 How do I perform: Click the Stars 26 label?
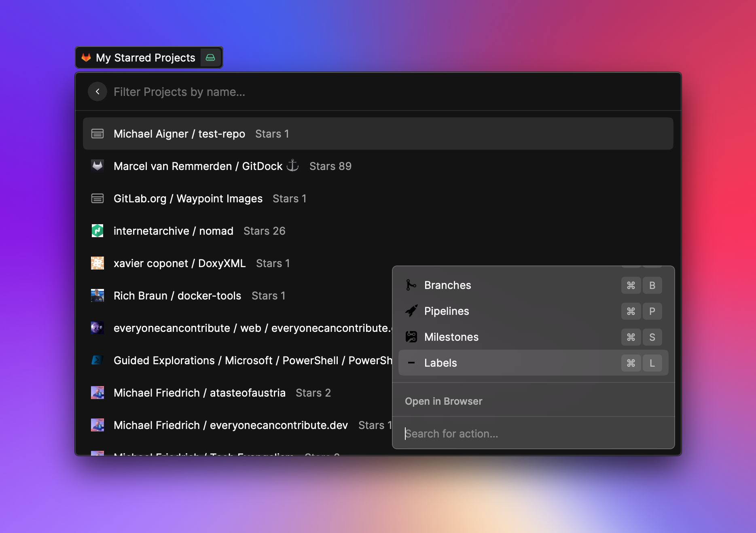[x=264, y=231]
